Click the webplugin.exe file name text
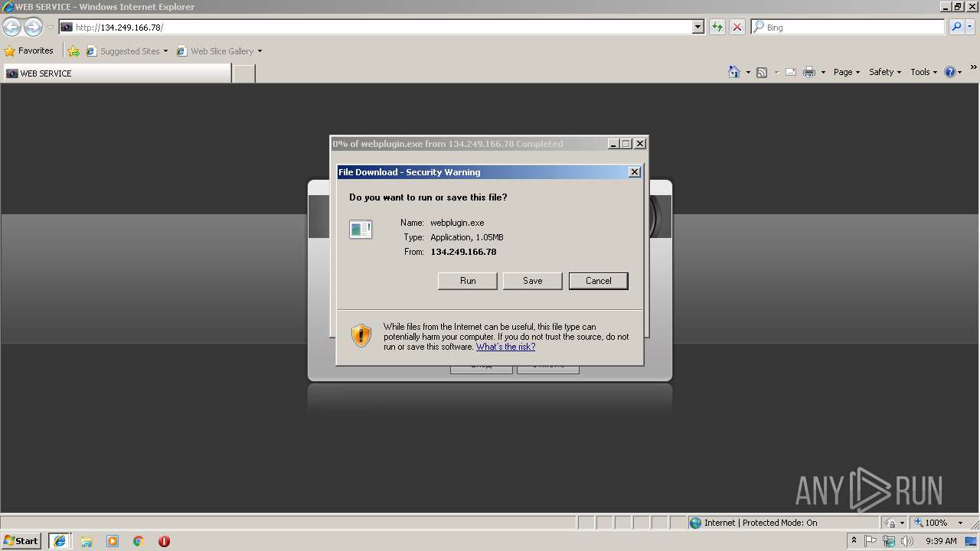 [x=457, y=223]
